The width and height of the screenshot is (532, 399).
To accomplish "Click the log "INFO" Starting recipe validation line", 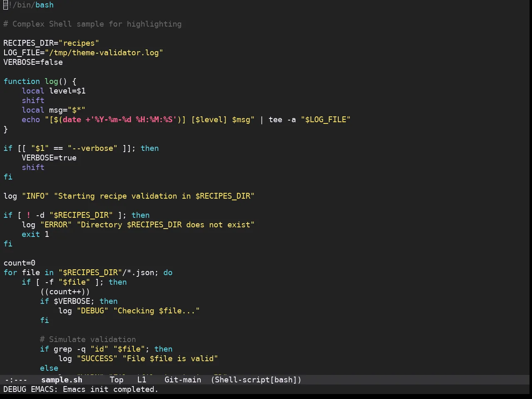I will click(x=129, y=196).
